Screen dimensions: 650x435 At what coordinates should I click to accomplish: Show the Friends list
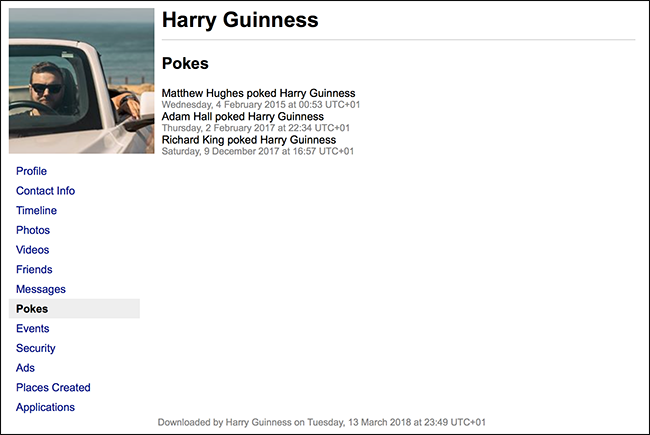[34, 270]
